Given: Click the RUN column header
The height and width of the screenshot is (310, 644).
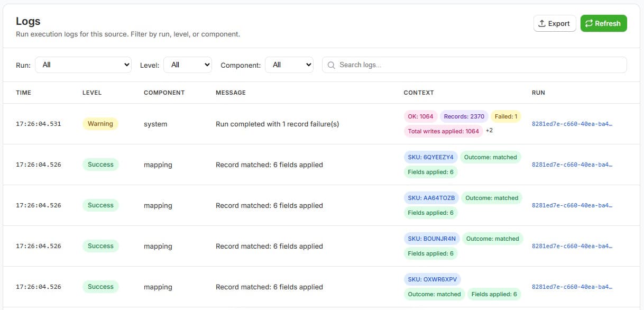Looking at the screenshot, I should pyautogui.click(x=538, y=93).
